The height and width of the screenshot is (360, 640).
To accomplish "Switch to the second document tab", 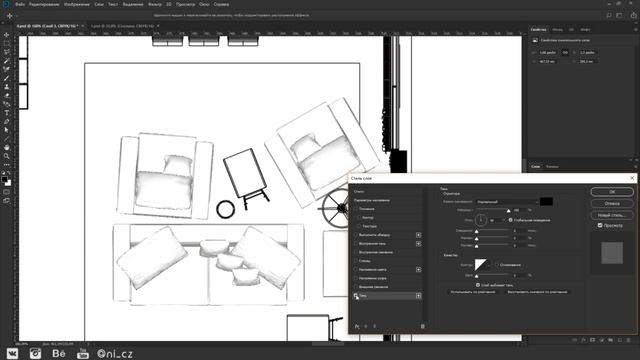I will click(x=122, y=26).
